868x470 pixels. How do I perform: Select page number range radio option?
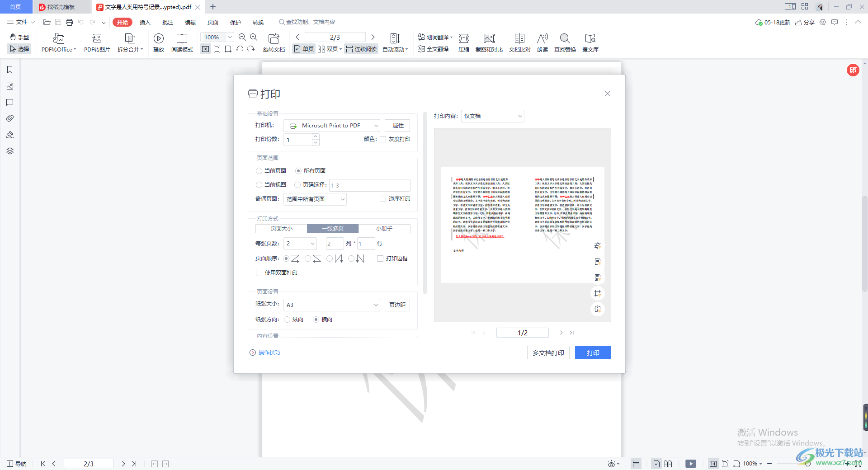pos(297,185)
